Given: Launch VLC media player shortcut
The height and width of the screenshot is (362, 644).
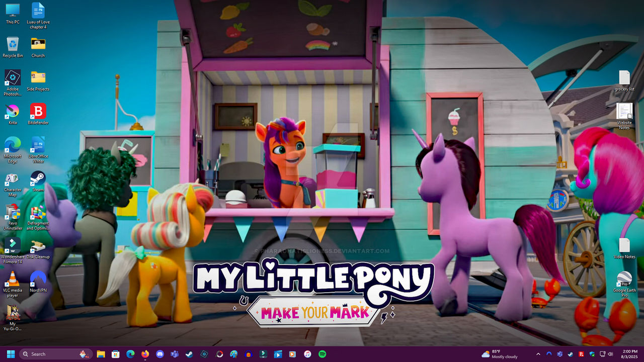Looking at the screenshot, I should pos(13,285).
